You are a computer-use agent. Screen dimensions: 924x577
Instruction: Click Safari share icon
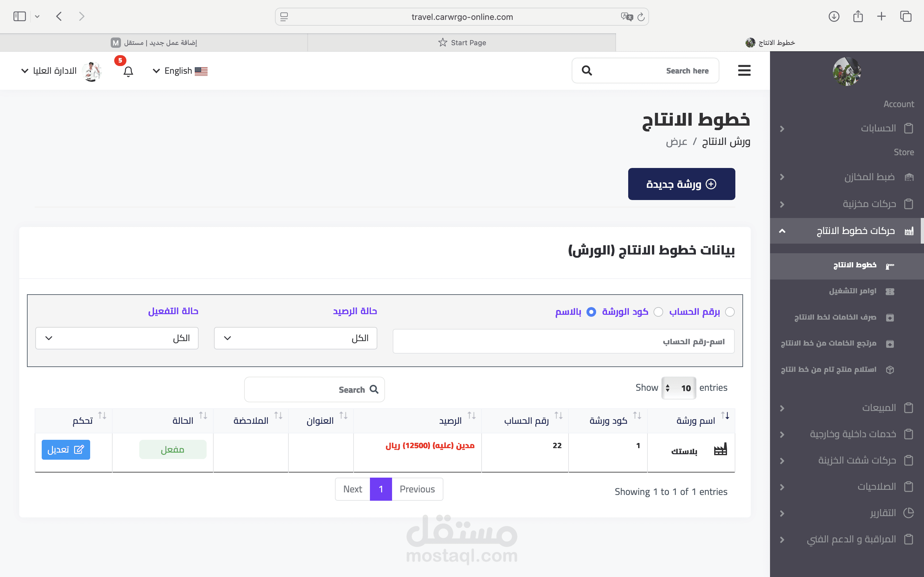(858, 16)
